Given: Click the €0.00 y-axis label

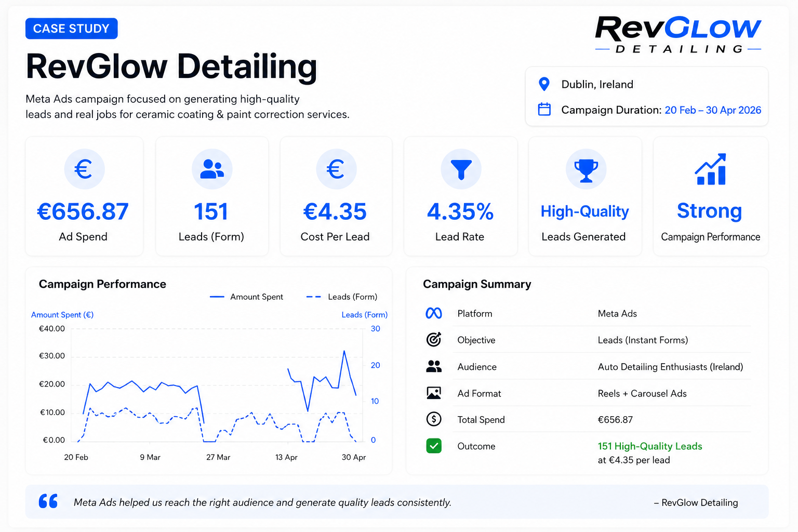Looking at the screenshot, I should [x=54, y=440].
